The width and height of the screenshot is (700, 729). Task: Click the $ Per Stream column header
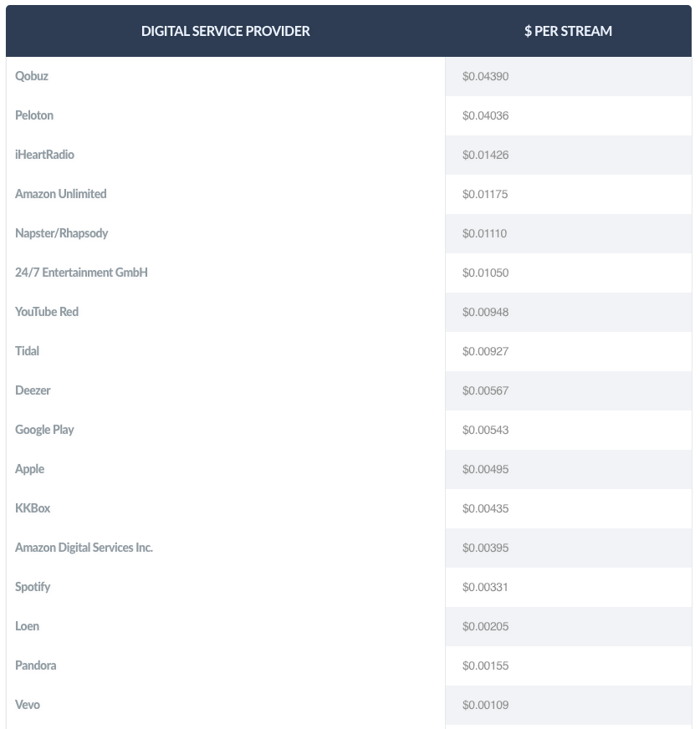(568, 31)
